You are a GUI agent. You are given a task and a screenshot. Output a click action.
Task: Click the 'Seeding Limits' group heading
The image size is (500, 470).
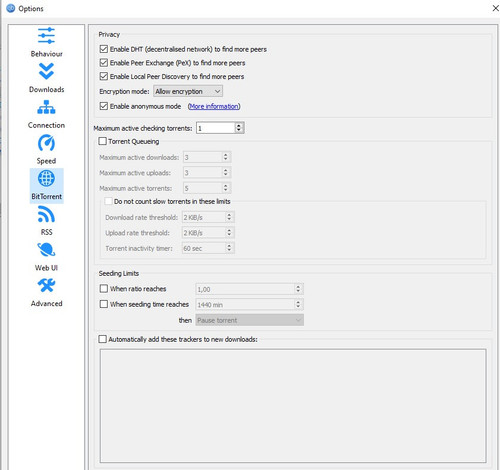[119, 273]
